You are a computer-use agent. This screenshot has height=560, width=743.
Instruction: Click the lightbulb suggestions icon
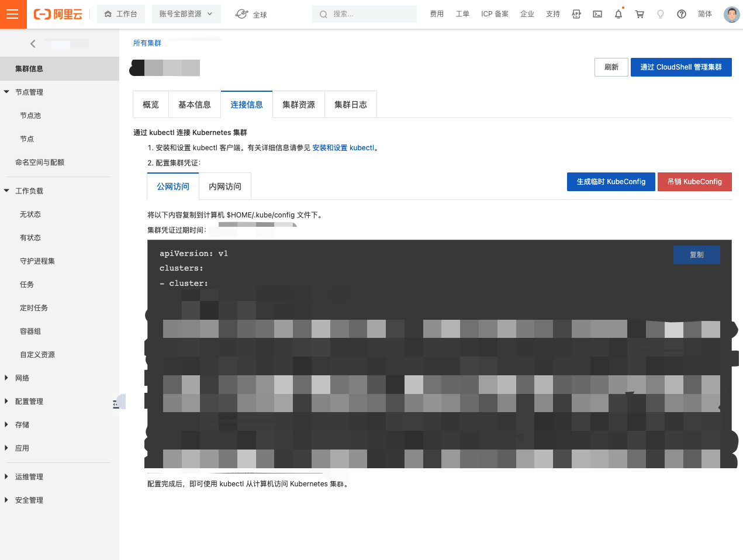661,14
